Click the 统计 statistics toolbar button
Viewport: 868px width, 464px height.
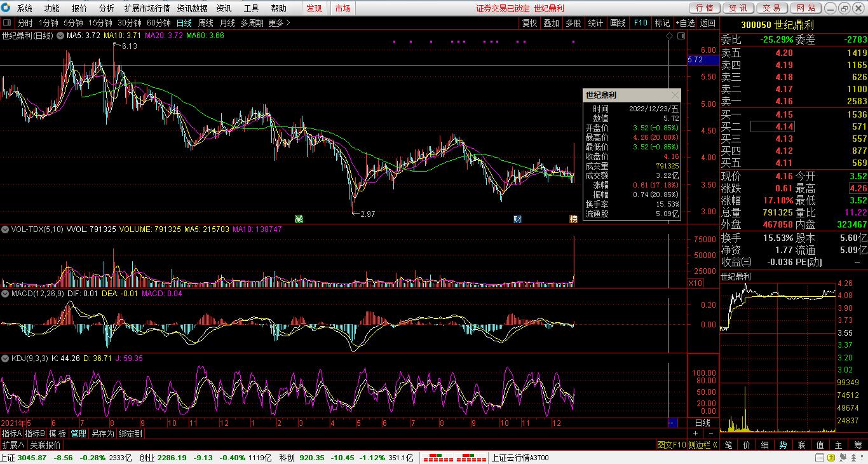[595, 23]
